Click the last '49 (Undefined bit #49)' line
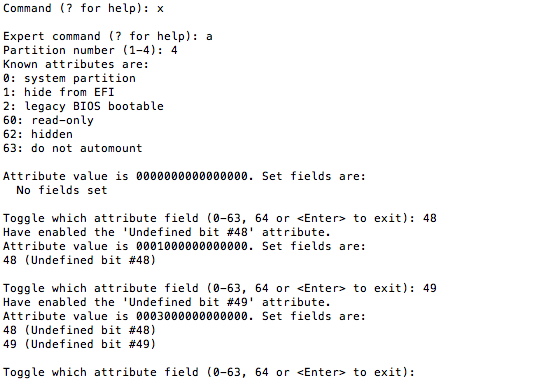This screenshot has width=537, height=381. (x=79, y=344)
